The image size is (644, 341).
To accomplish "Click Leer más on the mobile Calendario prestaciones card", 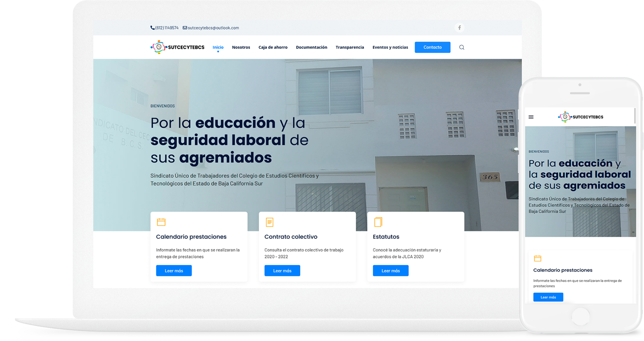I will click(548, 296).
